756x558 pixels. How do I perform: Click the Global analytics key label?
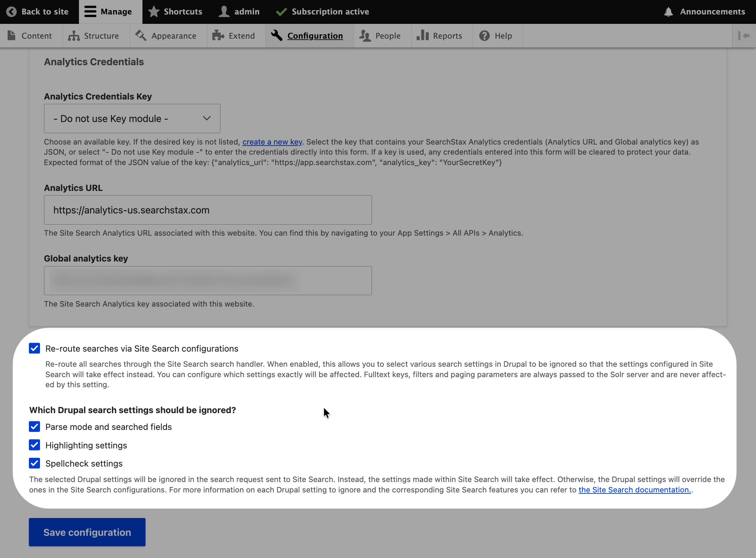[x=86, y=258]
